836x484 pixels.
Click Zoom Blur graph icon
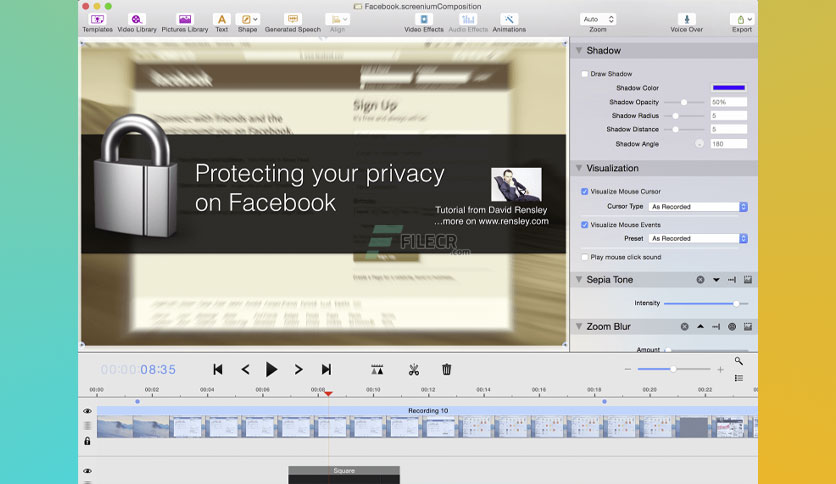(747, 327)
